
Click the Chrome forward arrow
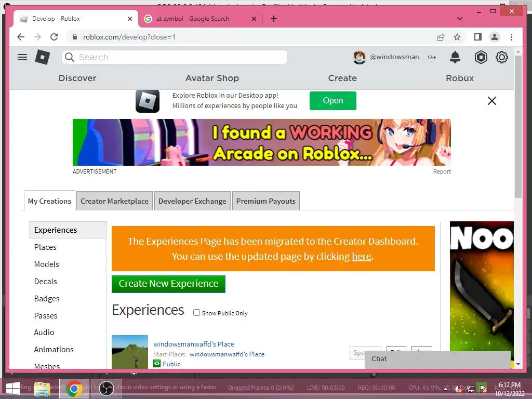coord(37,37)
